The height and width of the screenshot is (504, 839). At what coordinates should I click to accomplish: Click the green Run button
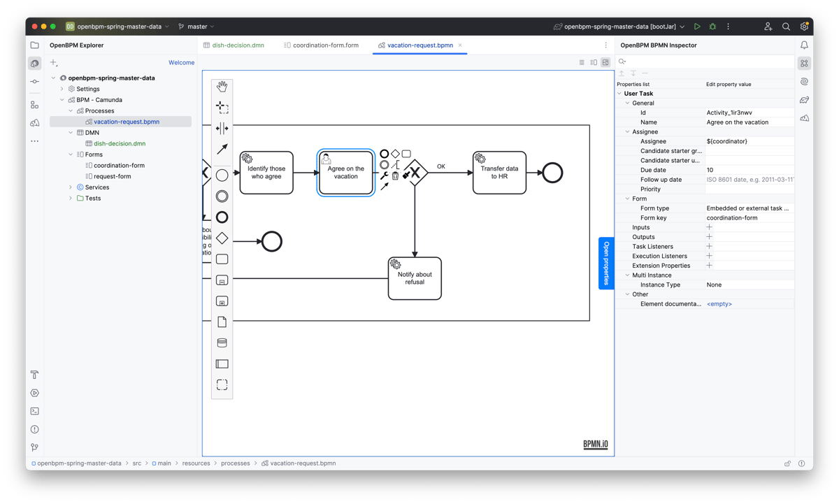pos(697,27)
